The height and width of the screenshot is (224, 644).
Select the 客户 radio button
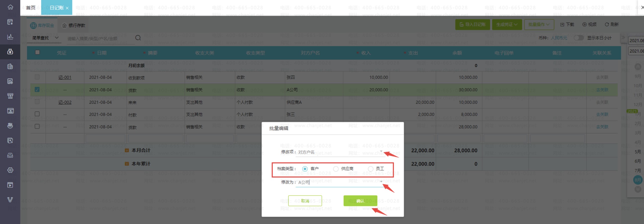point(305,169)
